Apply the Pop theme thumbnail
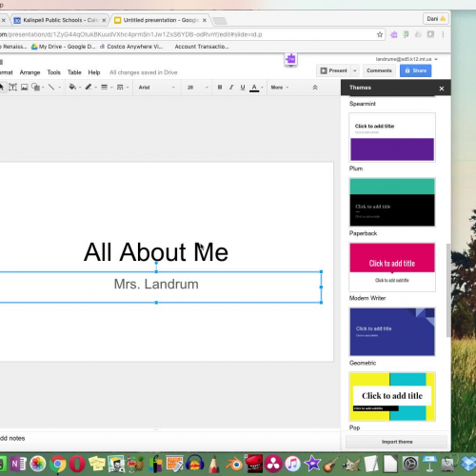 pos(392,397)
